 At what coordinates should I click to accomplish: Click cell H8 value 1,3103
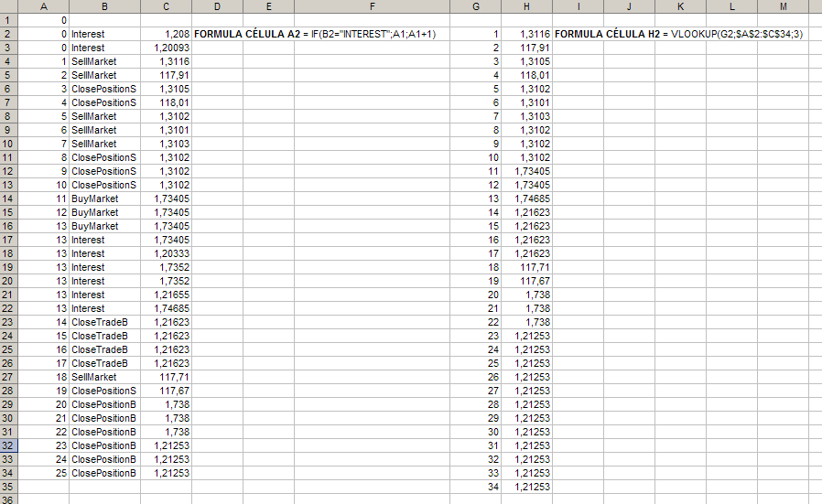tap(526, 116)
